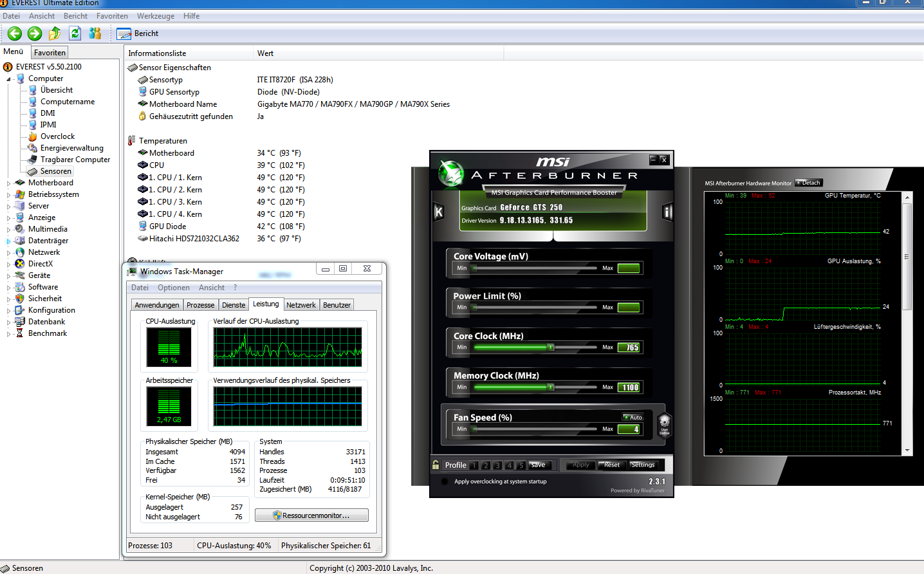The width and height of the screenshot is (924, 574).
Task: Switch to Task-Manager Dienste tab
Action: point(234,305)
